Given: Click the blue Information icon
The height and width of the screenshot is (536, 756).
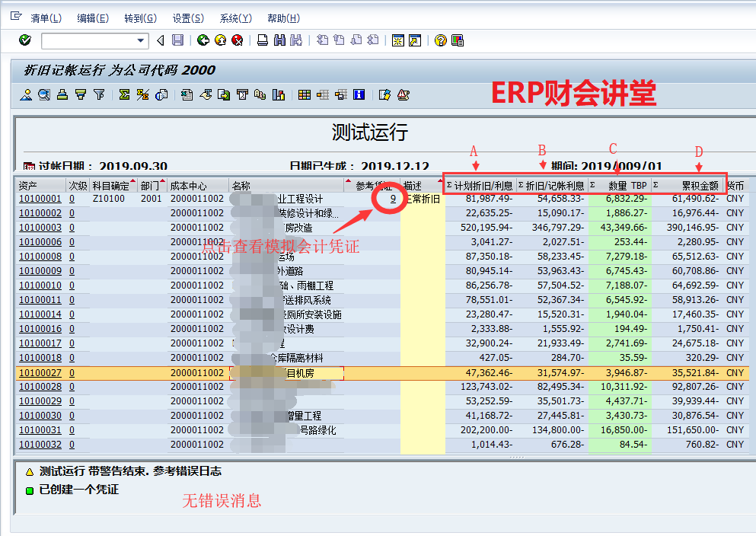Looking at the screenshot, I should pos(359,95).
